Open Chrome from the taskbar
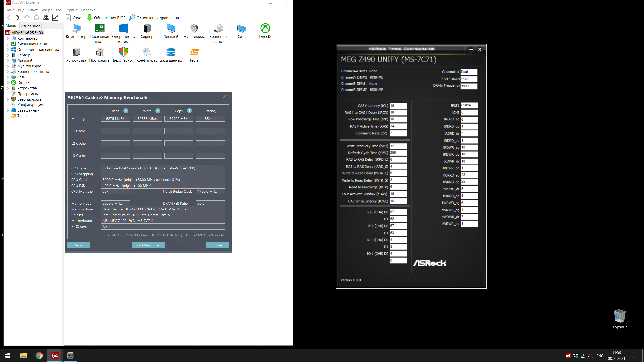This screenshot has width=644, height=362. (x=39, y=356)
